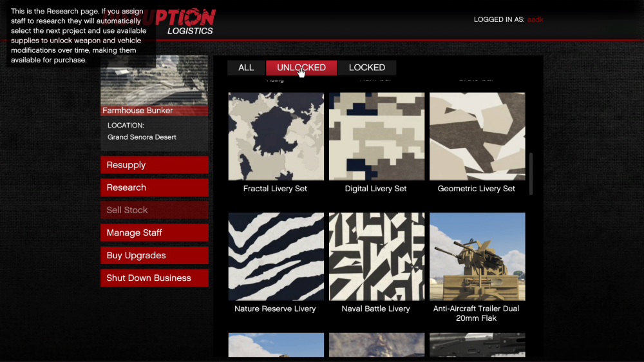
Task: Click the greyed-out Sell Stock button
Action: pyautogui.click(x=155, y=210)
